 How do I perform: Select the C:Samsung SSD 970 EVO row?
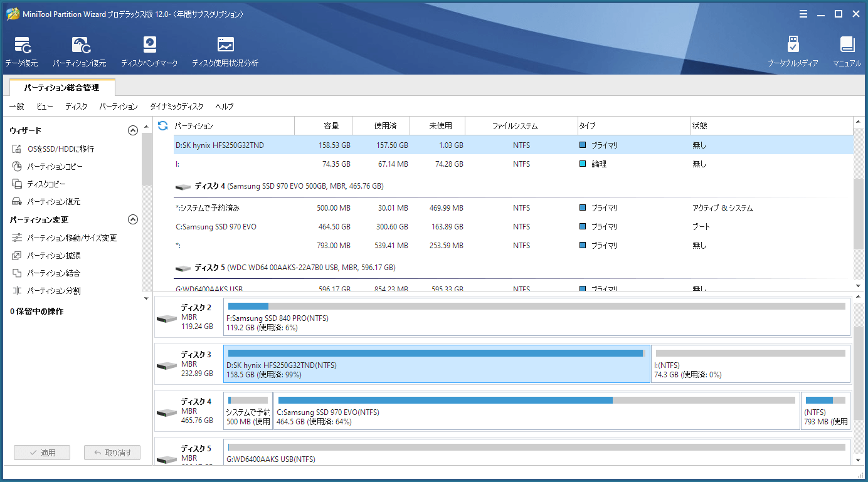click(513, 227)
